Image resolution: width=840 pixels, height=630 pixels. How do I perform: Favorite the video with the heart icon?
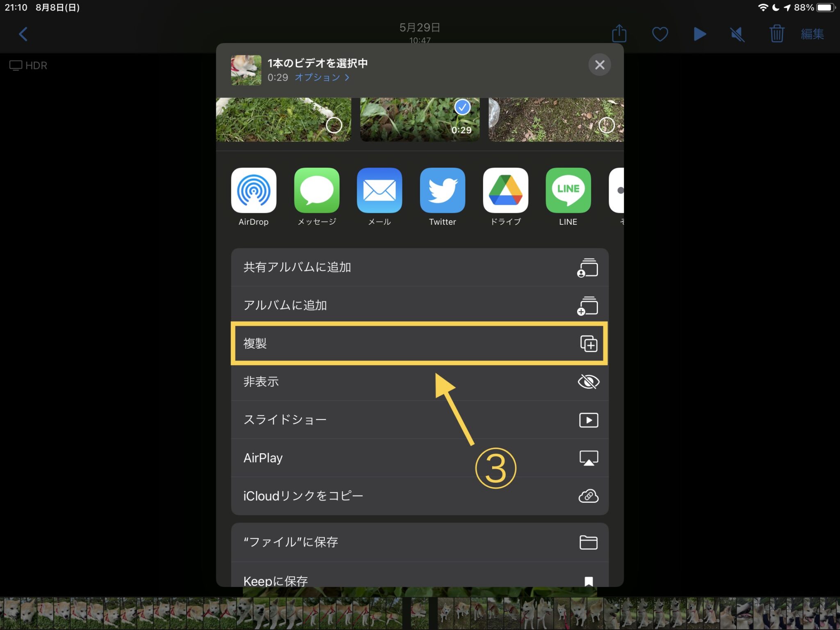pos(659,34)
